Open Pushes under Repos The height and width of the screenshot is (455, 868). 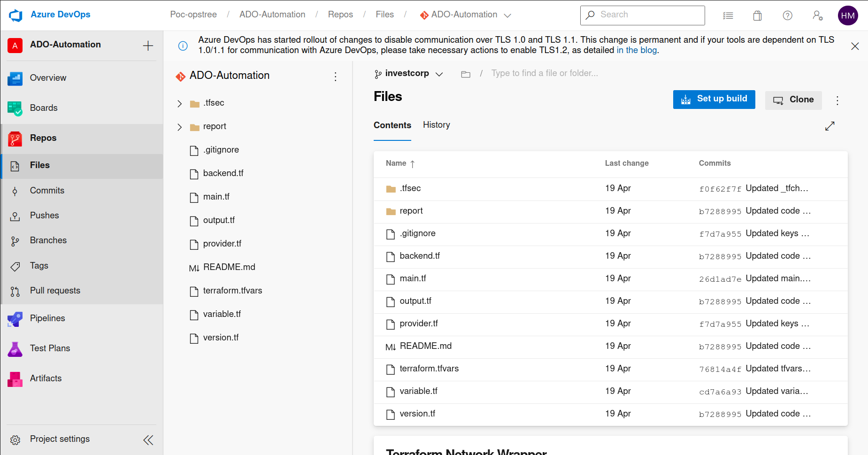[82, 216]
